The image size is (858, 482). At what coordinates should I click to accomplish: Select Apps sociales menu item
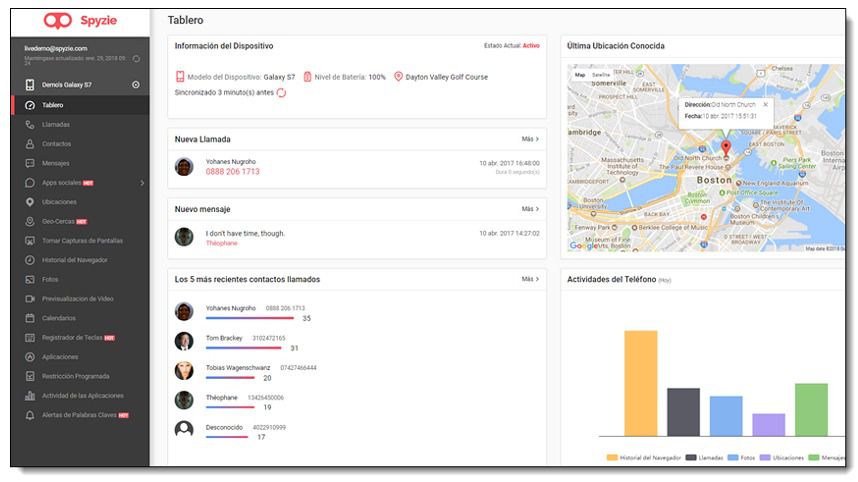[x=81, y=183]
